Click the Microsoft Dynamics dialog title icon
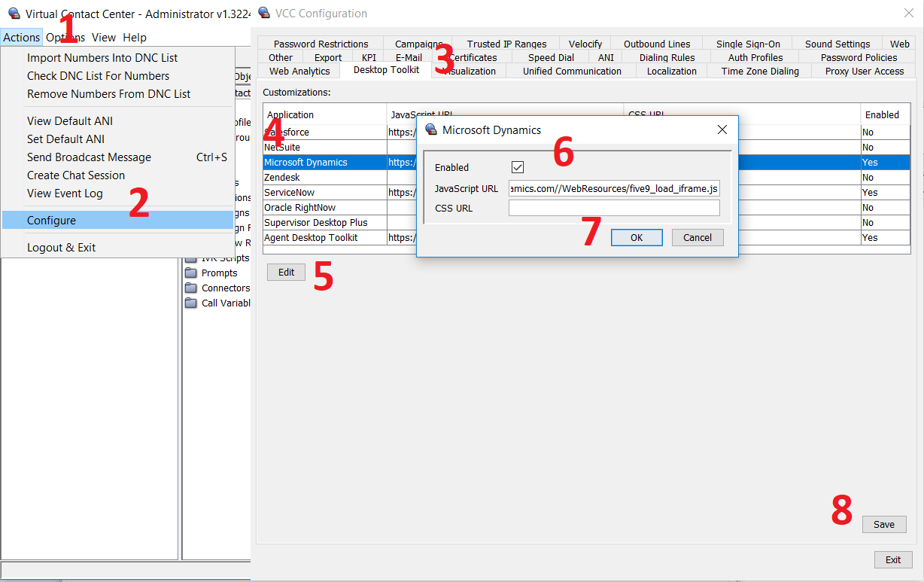 point(432,130)
